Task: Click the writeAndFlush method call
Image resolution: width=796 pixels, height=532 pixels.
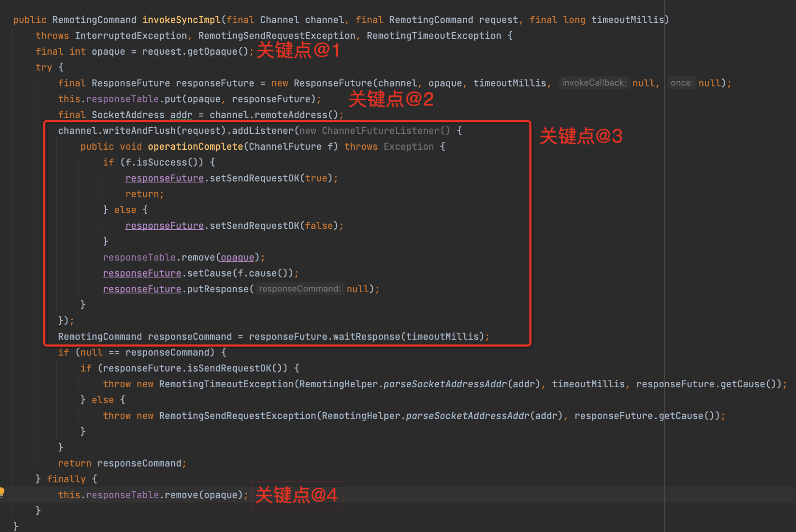Action: point(139,131)
